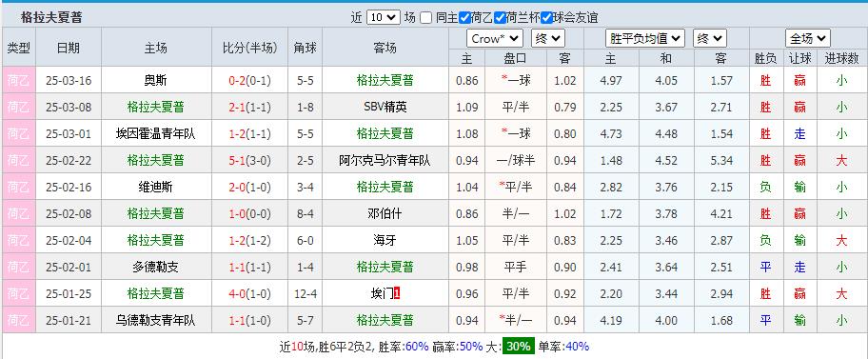Uncheck the 球会友谊 checkbox
The width and height of the screenshot is (868, 359).
(547, 18)
